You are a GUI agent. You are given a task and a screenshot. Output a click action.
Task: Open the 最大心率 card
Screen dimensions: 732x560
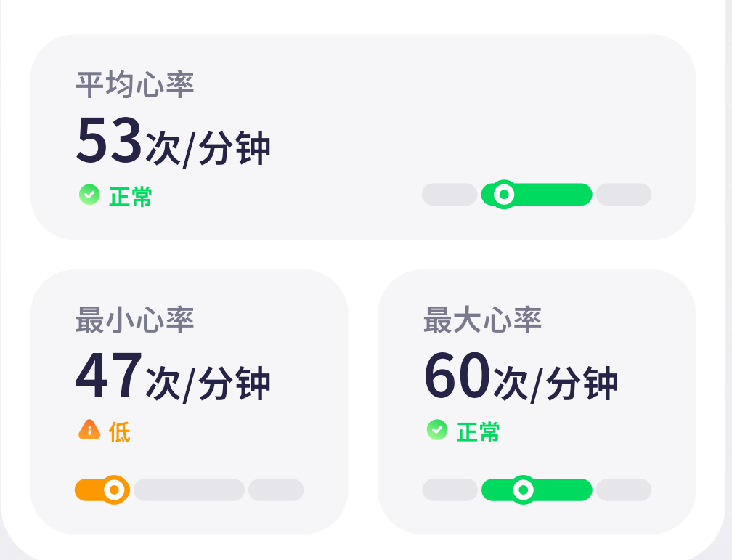pyautogui.click(x=537, y=402)
